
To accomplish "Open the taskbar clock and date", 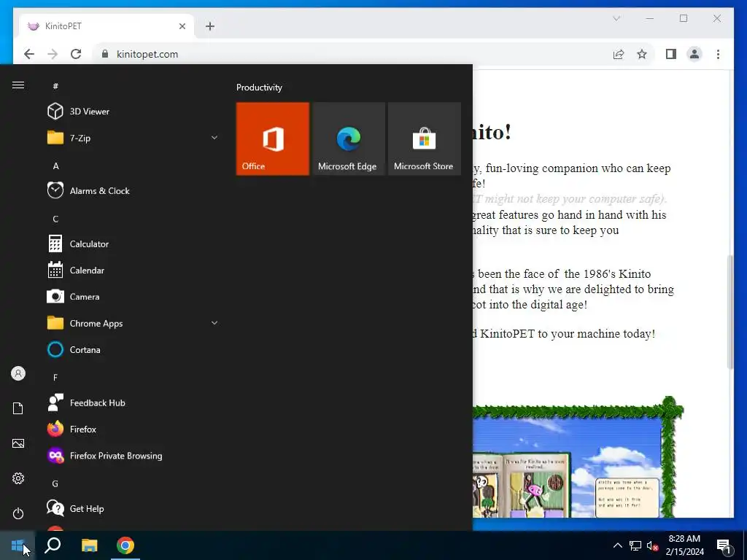I will pos(684,545).
